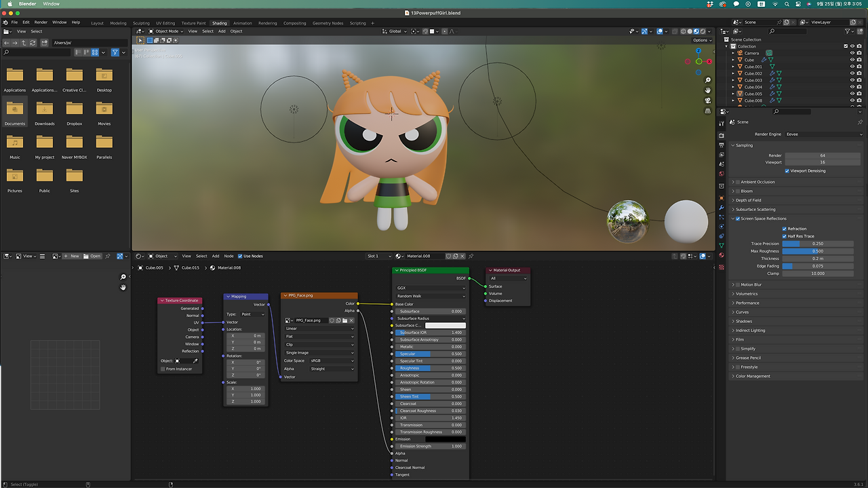Check From Instancer in Texture Coordinate node
868x488 pixels.
tap(163, 369)
